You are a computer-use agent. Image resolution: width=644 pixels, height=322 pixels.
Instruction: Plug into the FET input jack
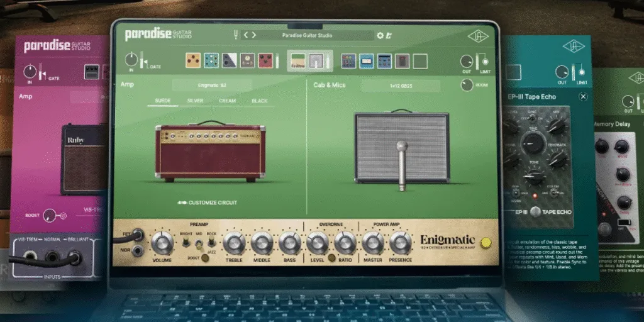[137, 235]
